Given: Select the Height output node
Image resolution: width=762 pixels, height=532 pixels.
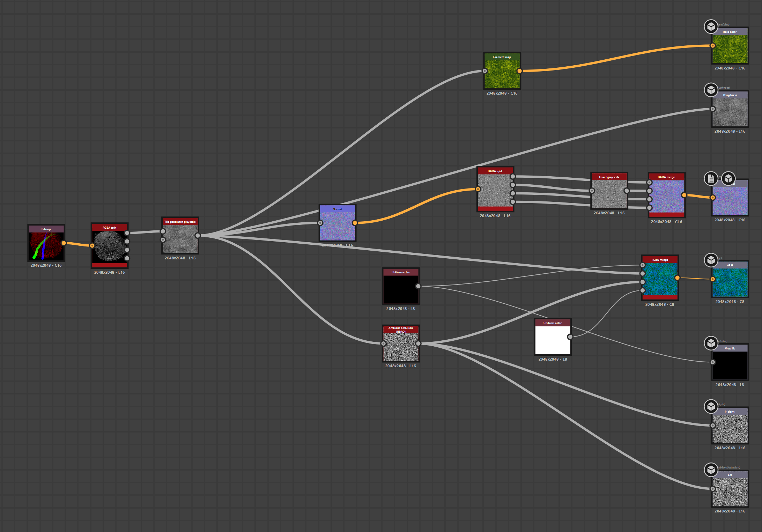Looking at the screenshot, I should click(x=730, y=426).
